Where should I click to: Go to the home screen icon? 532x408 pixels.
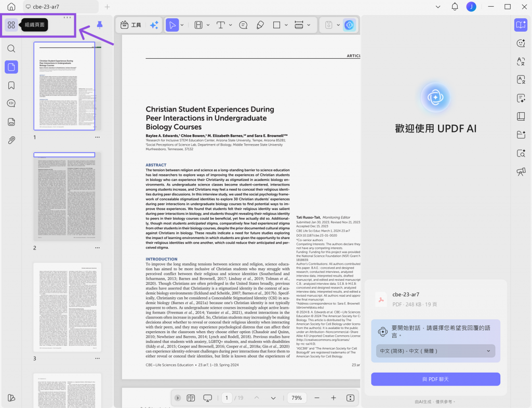pyautogui.click(x=11, y=7)
